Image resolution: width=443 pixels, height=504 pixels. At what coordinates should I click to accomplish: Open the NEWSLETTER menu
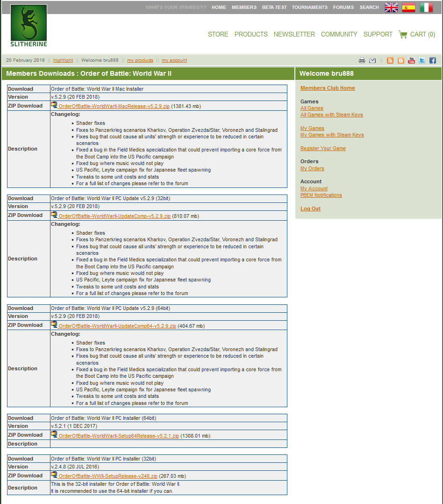pyautogui.click(x=294, y=35)
